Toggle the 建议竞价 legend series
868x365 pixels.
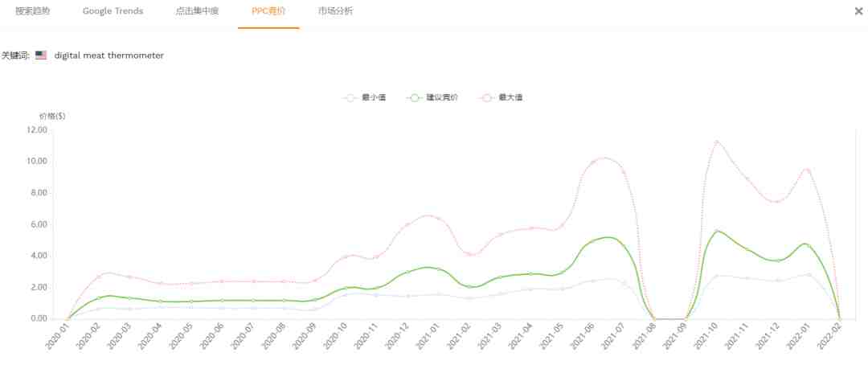pyautogui.click(x=432, y=97)
